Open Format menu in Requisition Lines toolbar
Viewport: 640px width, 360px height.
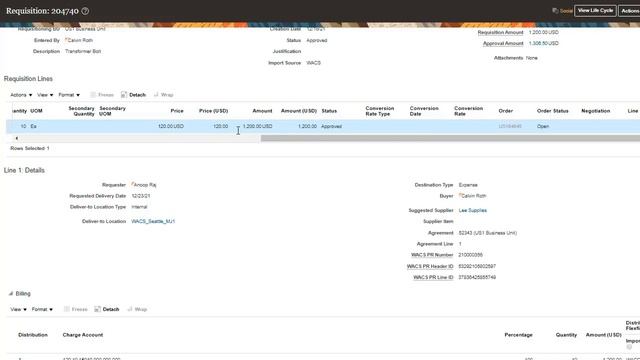(x=69, y=95)
